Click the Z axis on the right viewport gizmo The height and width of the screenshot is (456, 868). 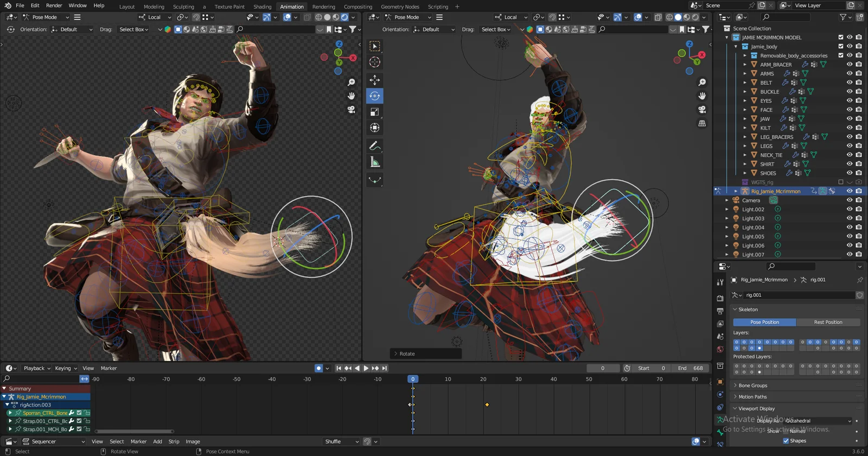690,44
